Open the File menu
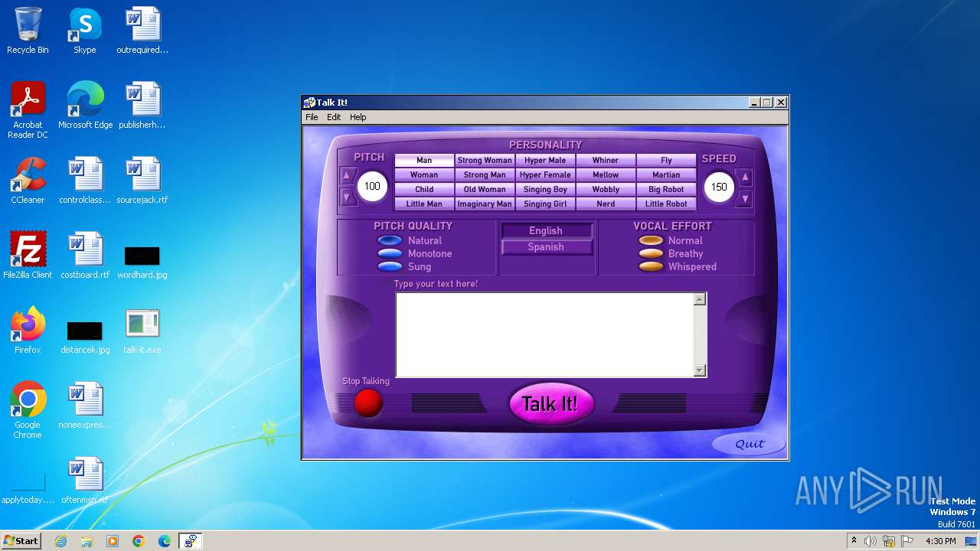The height and width of the screenshot is (551, 980). (x=312, y=117)
